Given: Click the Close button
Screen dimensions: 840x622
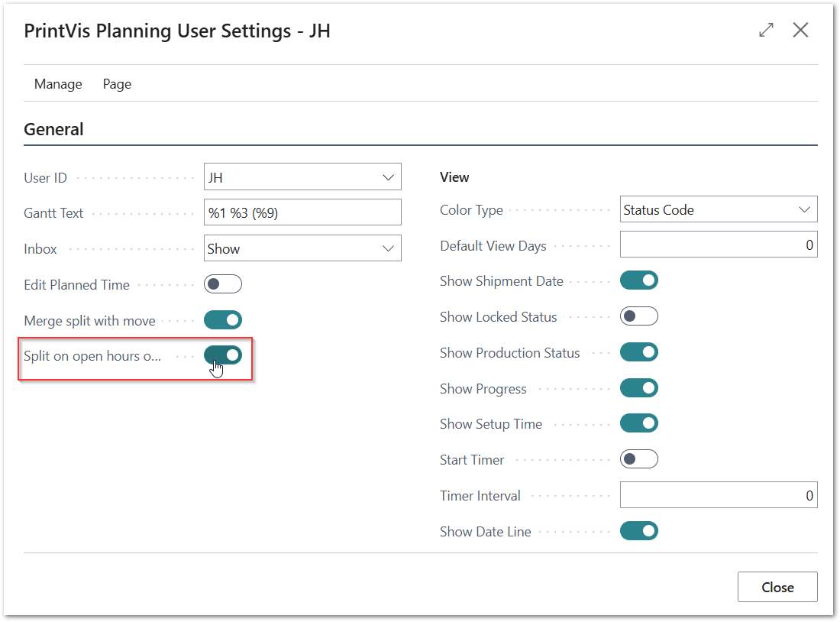Looking at the screenshot, I should (x=777, y=587).
